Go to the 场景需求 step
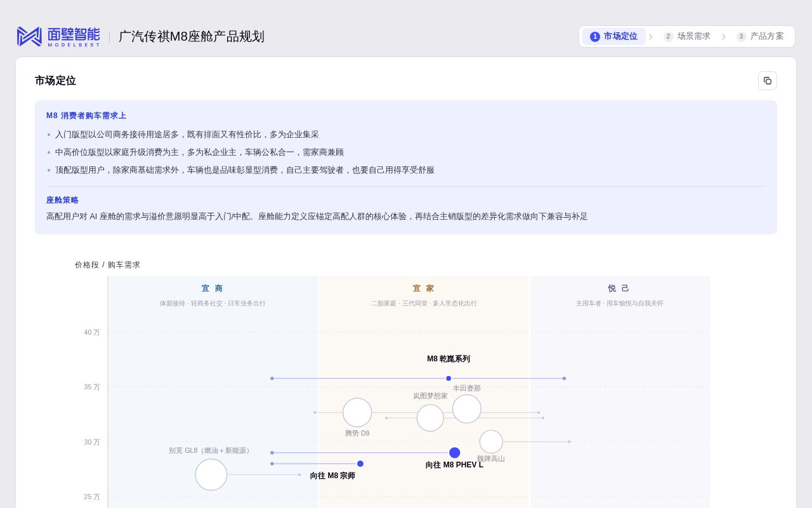Image resolution: width=812 pixels, height=508 pixels. click(687, 36)
